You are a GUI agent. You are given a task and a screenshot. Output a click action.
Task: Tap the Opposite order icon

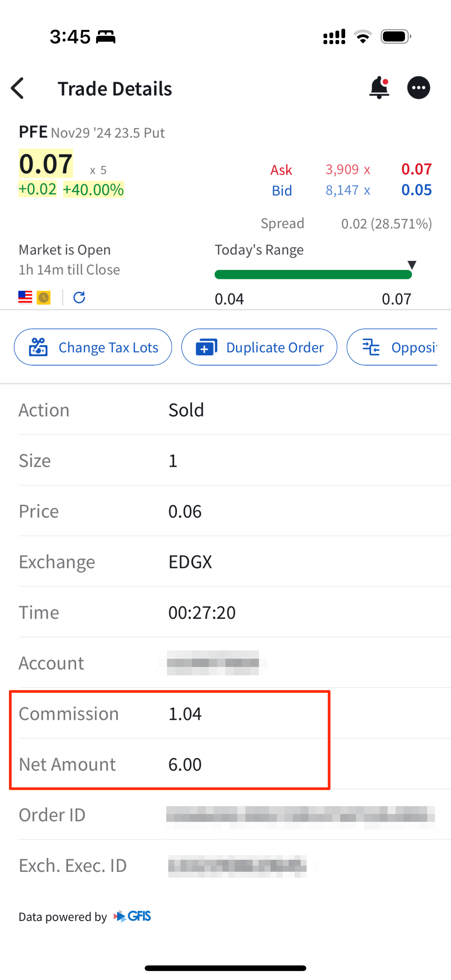pos(371,347)
